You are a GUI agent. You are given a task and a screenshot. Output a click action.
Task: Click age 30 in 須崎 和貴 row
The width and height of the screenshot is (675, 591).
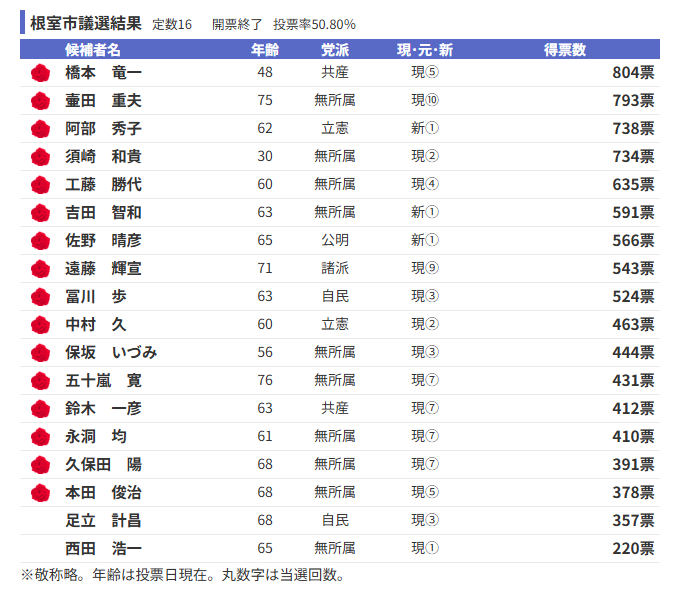click(265, 156)
